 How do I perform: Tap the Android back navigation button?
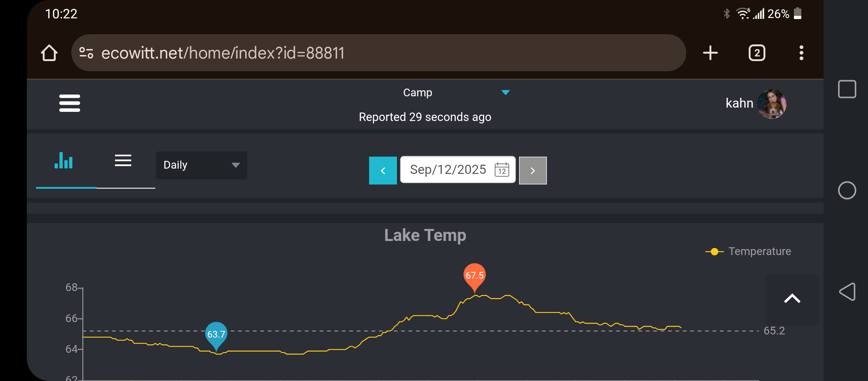click(x=847, y=292)
